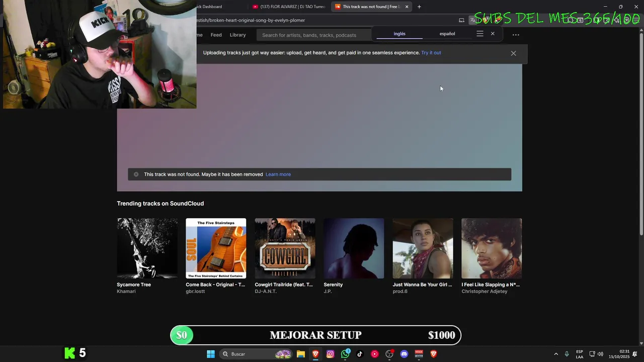Click the browser address bar URL

[x=252, y=20]
